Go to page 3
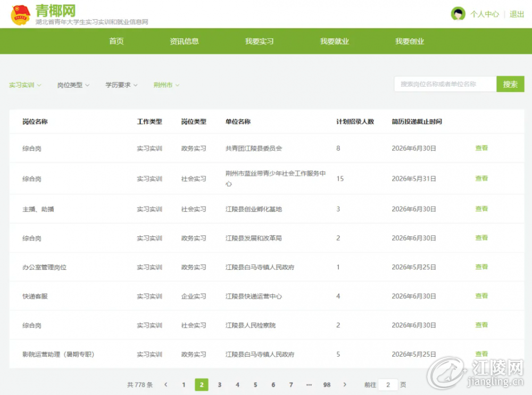The height and width of the screenshot is (395, 532). point(220,385)
